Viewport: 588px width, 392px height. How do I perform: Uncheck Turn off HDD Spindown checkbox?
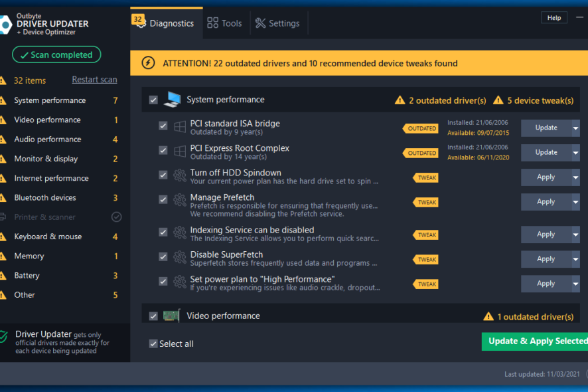[163, 175]
